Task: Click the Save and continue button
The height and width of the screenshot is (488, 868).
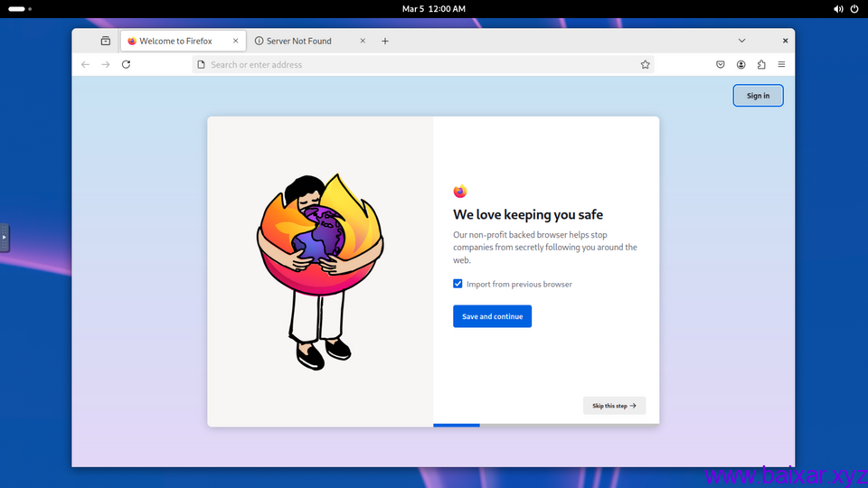Action: click(x=492, y=316)
